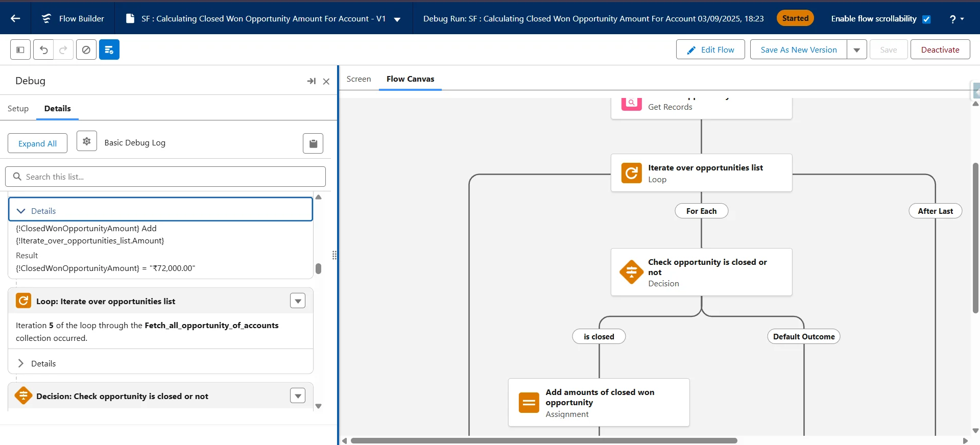This screenshot has height=445, width=980.
Task: Click the flow document icon beside SF title
Action: tap(130, 18)
